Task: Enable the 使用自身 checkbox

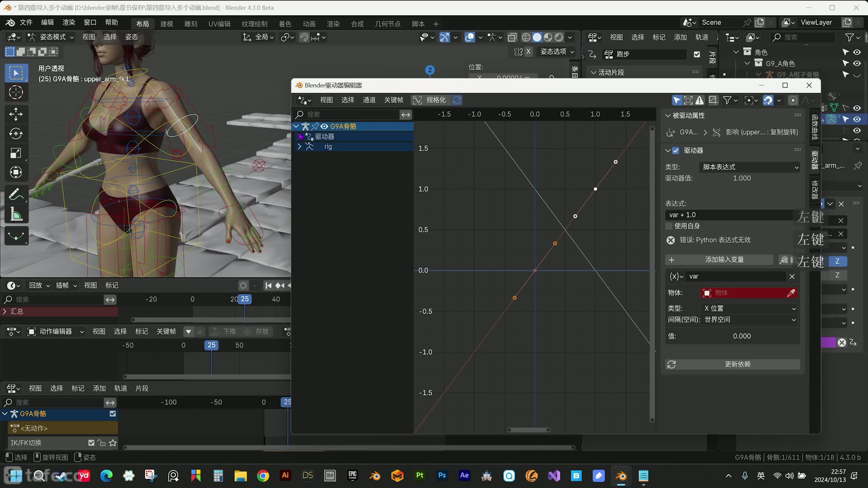Action: [x=669, y=226]
